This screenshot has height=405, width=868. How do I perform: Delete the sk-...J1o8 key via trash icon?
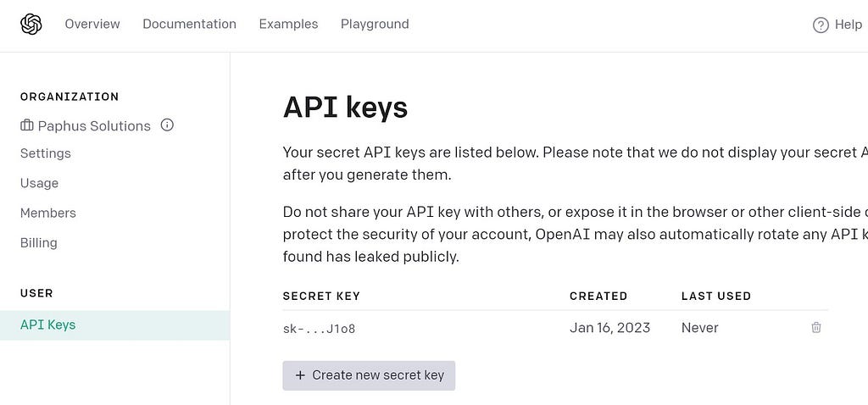coord(816,328)
